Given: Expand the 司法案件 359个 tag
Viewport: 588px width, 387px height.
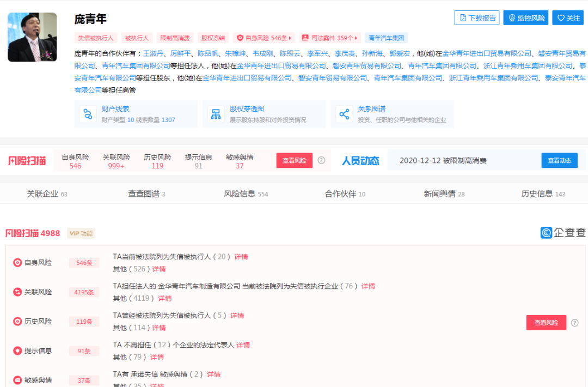Looking at the screenshot, I should (x=330, y=38).
